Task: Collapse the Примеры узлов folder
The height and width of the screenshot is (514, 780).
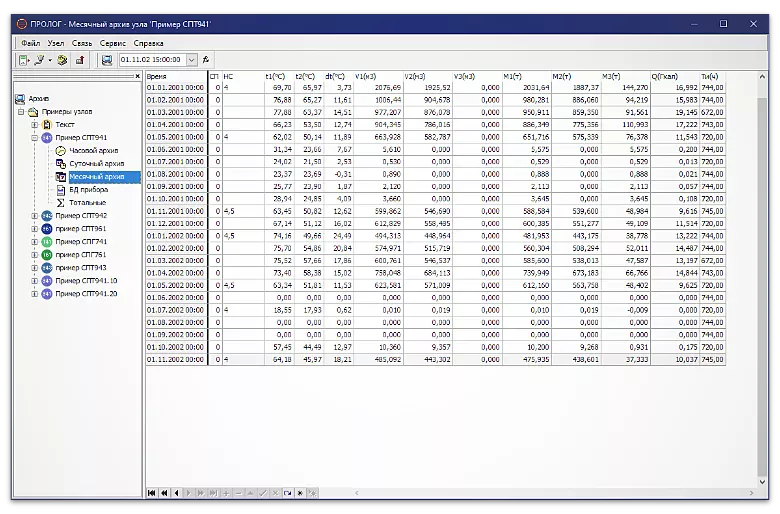Action: coord(22,111)
